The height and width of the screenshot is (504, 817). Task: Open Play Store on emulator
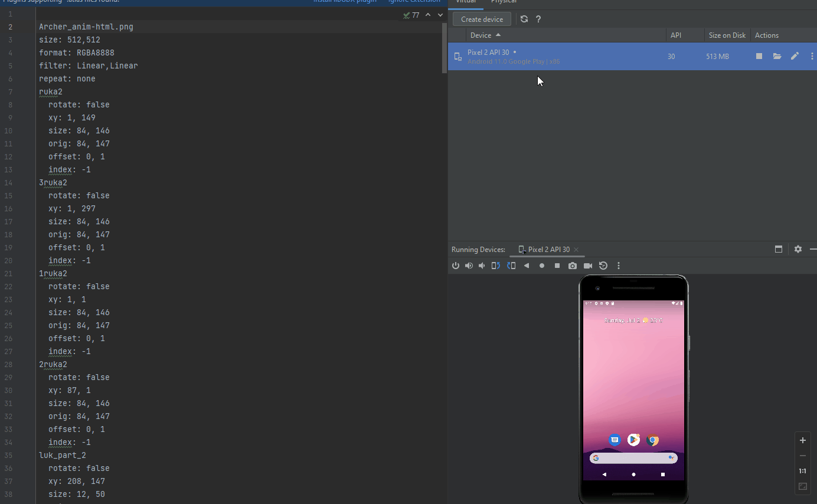coord(633,440)
